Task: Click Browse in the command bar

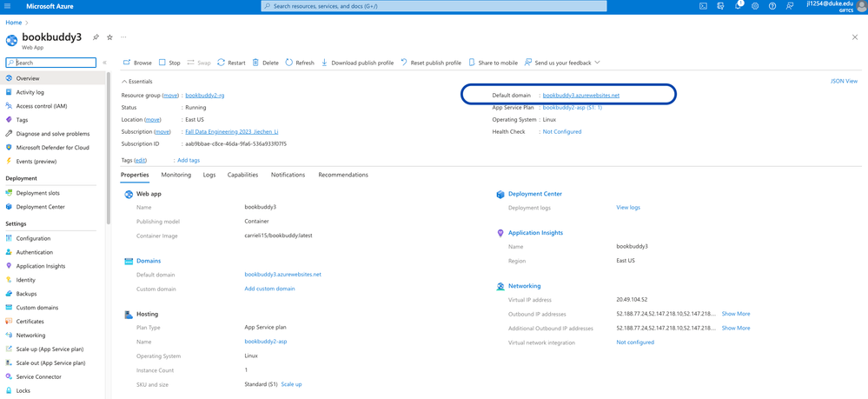Action: [x=137, y=63]
